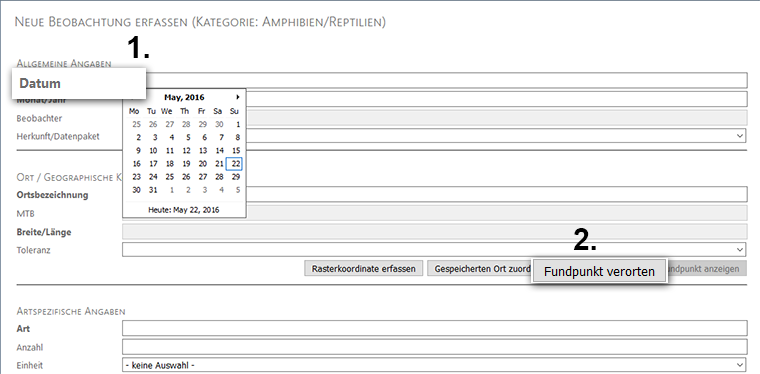Image resolution: width=760 pixels, height=374 pixels.
Task: Click the Ortsbezeichnung text field
Action: click(x=497, y=194)
